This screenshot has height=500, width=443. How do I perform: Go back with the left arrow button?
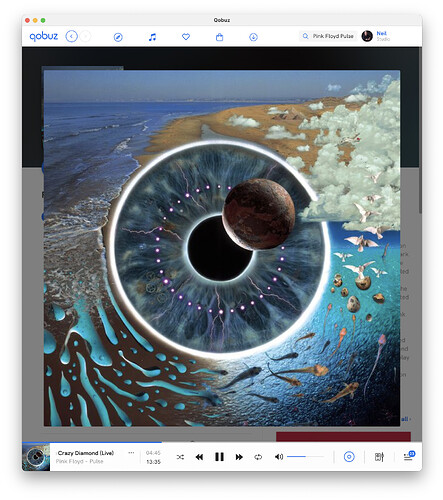pyautogui.click(x=71, y=36)
